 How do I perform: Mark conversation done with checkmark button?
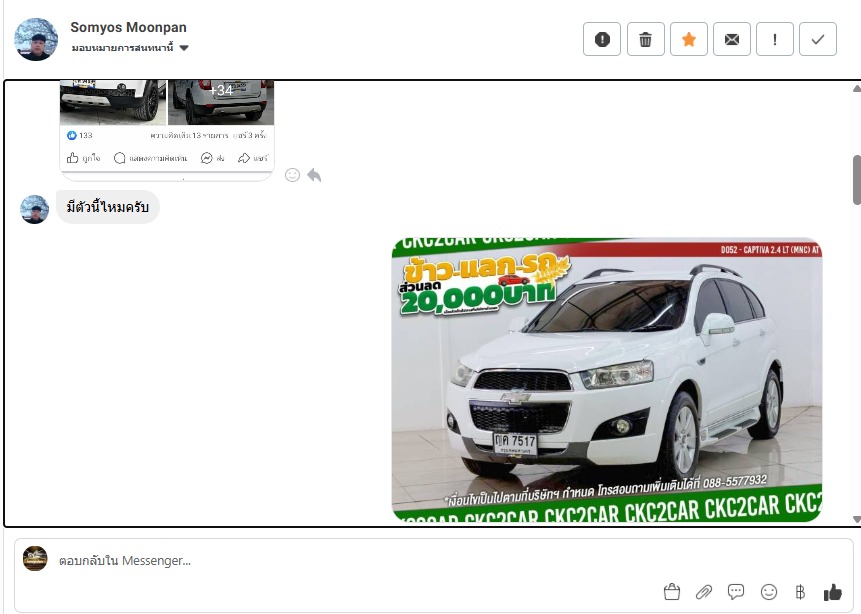(818, 39)
